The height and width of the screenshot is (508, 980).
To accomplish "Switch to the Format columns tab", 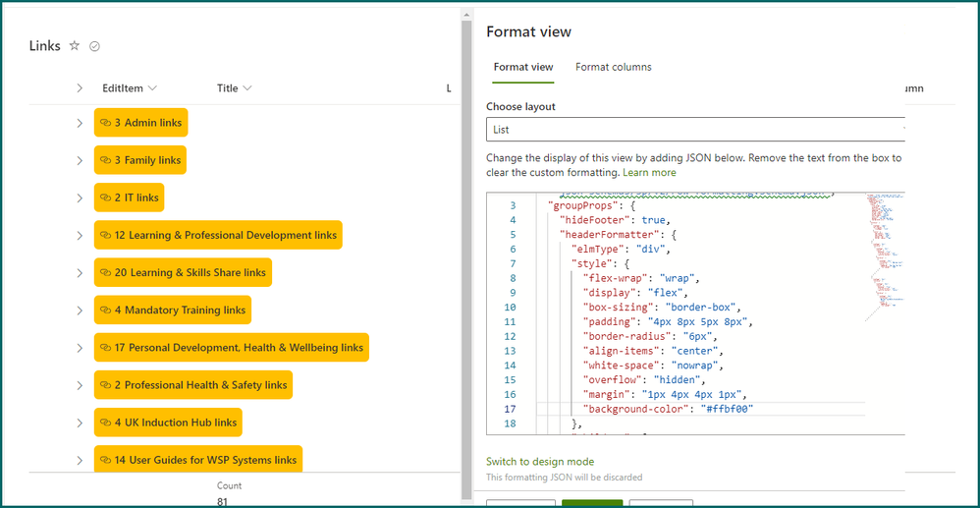I will click(613, 67).
